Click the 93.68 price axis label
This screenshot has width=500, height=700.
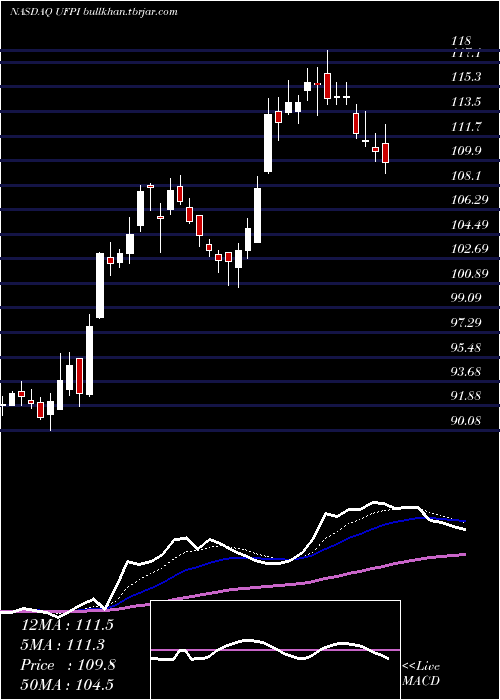(x=466, y=371)
